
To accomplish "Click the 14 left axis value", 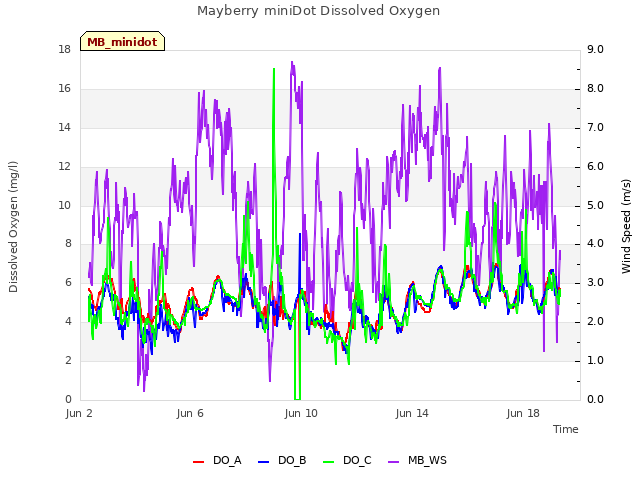I will click(x=64, y=128).
